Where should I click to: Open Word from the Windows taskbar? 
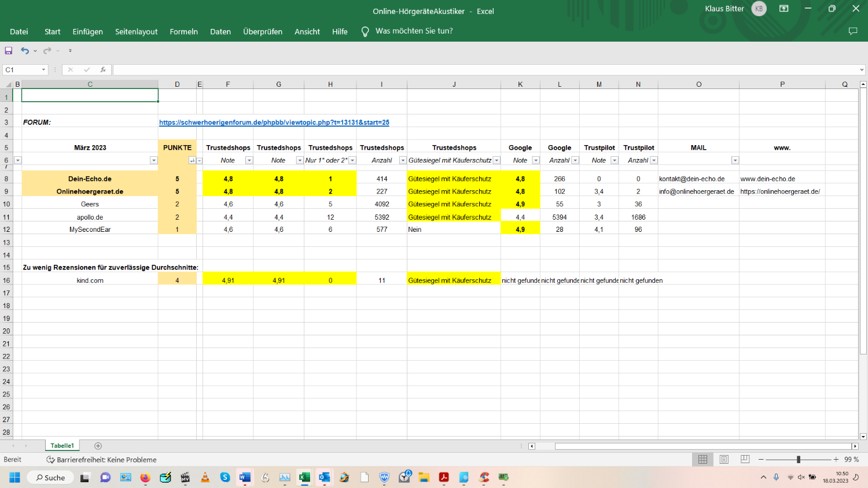245,478
